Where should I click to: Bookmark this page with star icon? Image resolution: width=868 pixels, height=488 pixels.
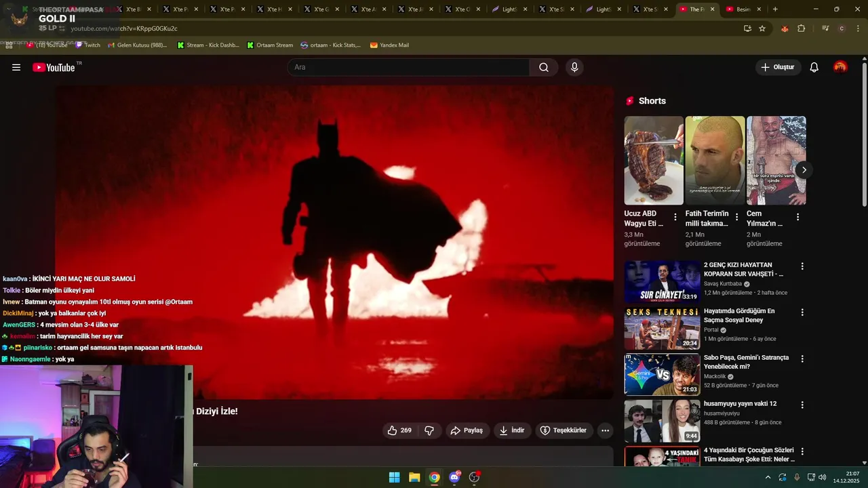click(762, 28)
